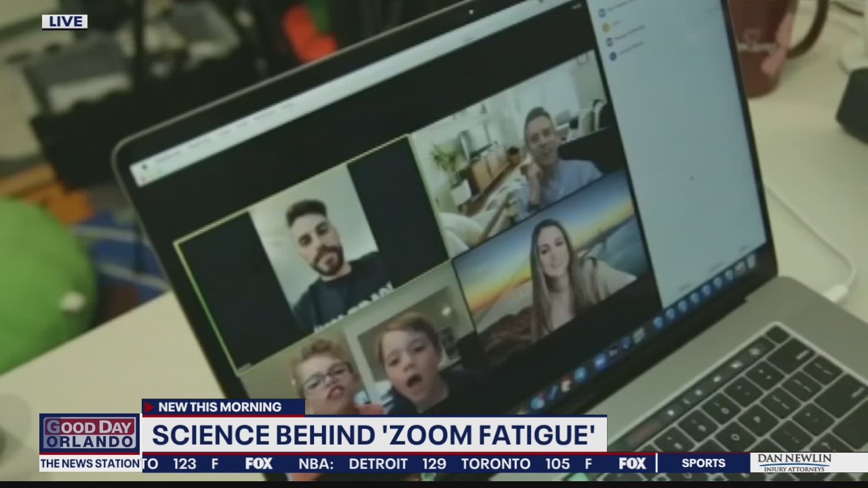Click the Good Day Orlando logo
Image resolution: width=868 pixels, height=488 pixels.
click(90, 434)
